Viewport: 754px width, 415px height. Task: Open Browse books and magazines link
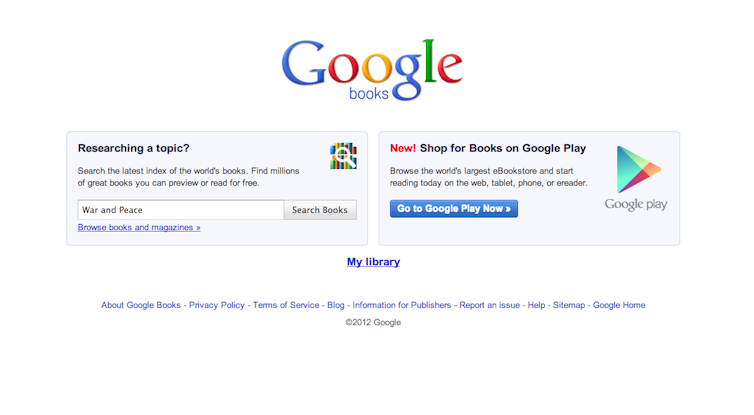tap(139, 227)
